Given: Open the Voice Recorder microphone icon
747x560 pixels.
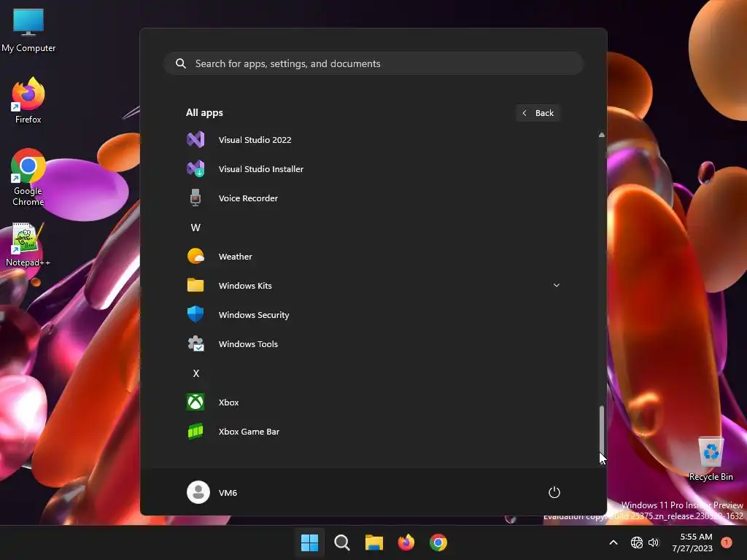Looking at the screenshot, I should pos(196,198).
